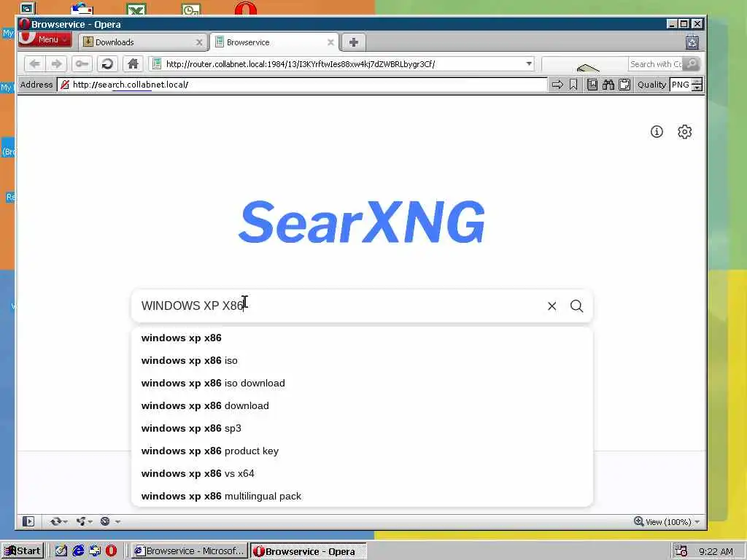Open the Opera Link sync dropdown
This screenshot has width=747, height=560.
(58, 521)
